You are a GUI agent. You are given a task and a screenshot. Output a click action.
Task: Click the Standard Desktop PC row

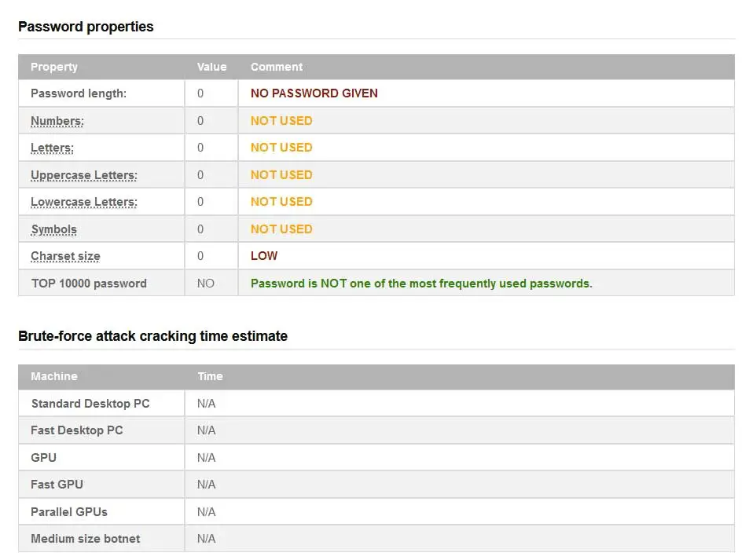click(90, 404)
